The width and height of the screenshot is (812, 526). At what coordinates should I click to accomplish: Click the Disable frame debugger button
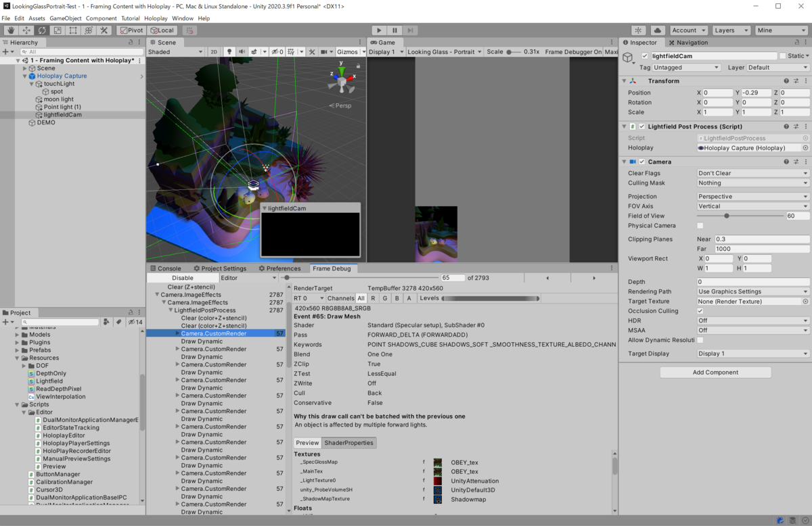182,278
